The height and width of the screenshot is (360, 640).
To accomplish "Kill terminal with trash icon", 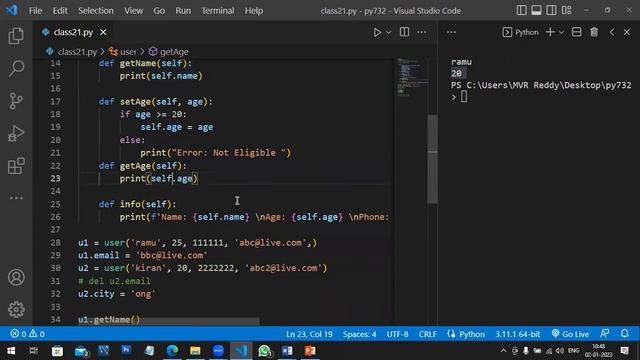I will 594,32.
